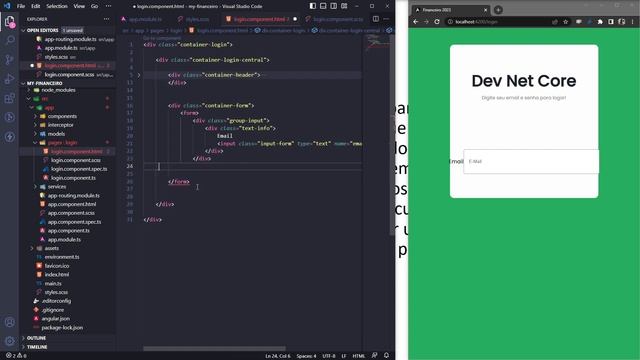Expand the services folder

[57, 187]
